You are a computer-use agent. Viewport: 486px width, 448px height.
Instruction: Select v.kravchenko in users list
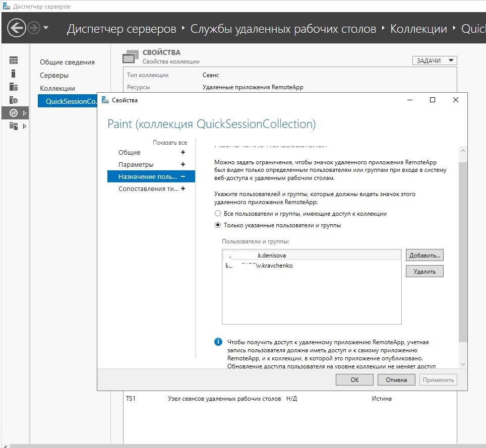point(312,266)
